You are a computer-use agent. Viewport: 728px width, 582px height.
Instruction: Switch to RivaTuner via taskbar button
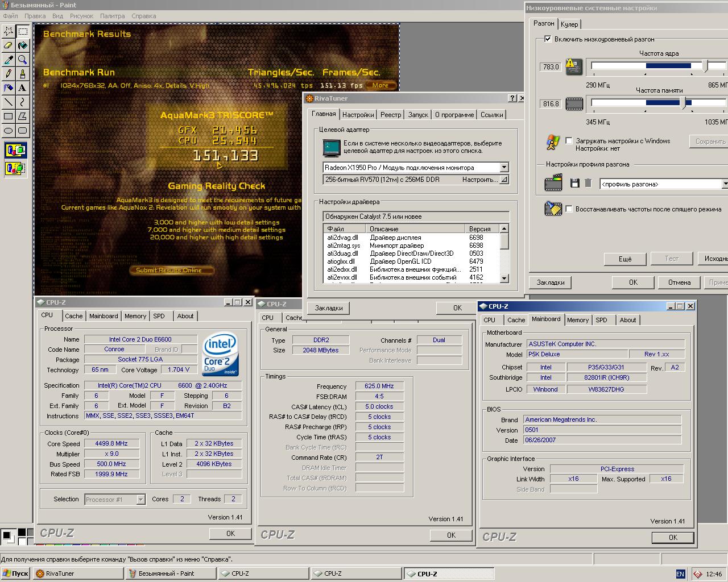coord(78,573)
